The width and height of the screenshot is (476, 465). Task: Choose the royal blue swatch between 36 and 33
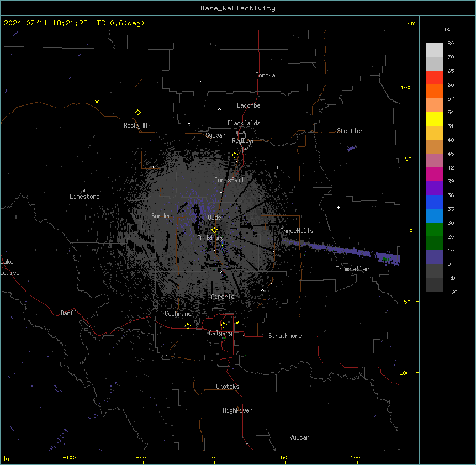(434, 202)
